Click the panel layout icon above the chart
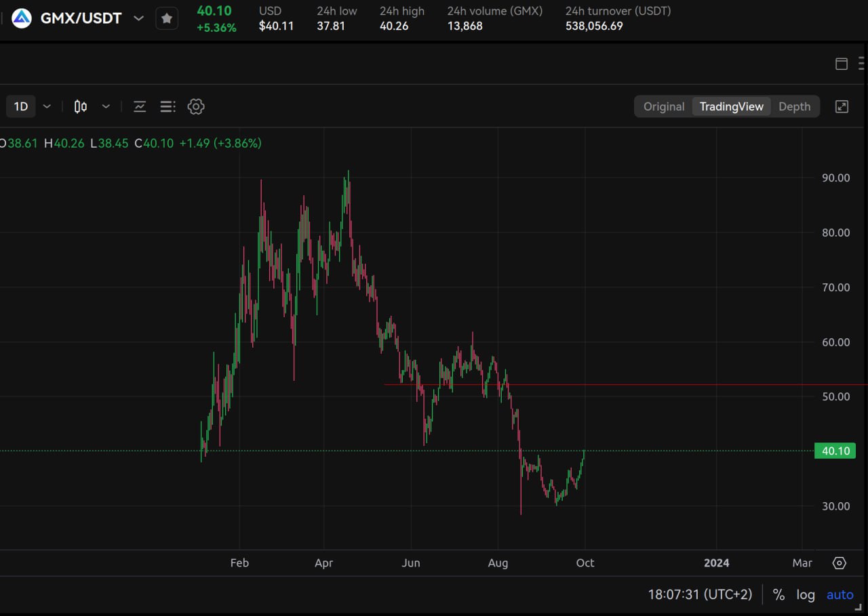Viewport: 868px width, 616px height. 842,64
